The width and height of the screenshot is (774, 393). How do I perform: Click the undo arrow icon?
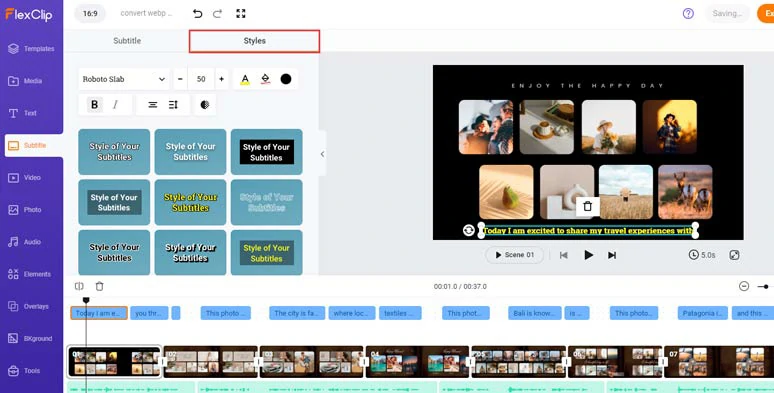pos(197,14)
